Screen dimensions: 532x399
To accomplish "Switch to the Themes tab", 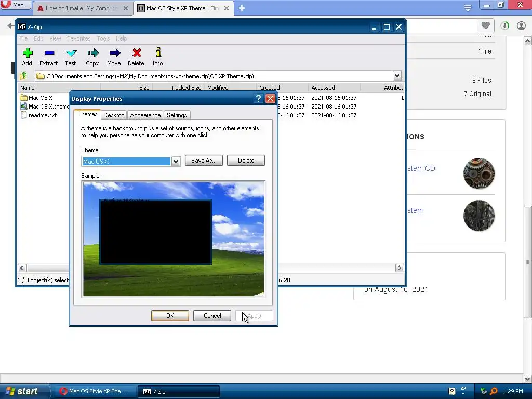I will coord(87,114).
